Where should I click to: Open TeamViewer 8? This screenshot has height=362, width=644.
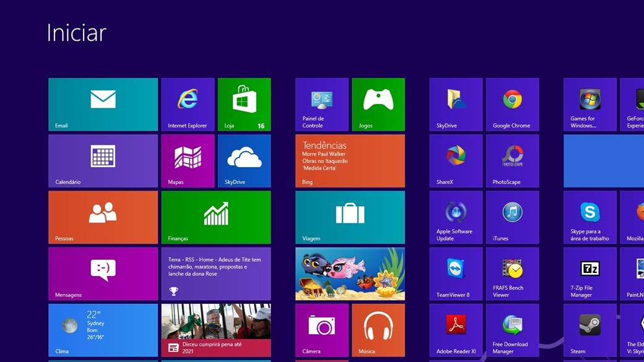point(456,274)
